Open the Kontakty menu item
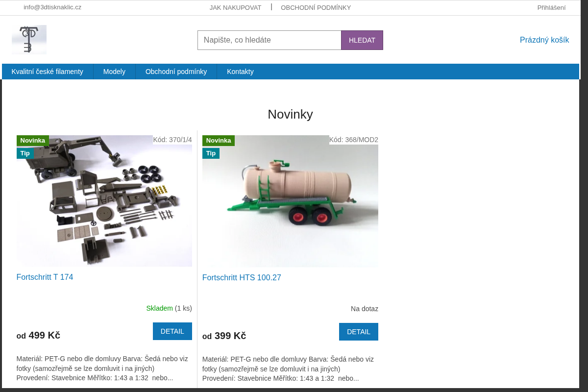Screen dimensions: 588x392 [240, 72]
